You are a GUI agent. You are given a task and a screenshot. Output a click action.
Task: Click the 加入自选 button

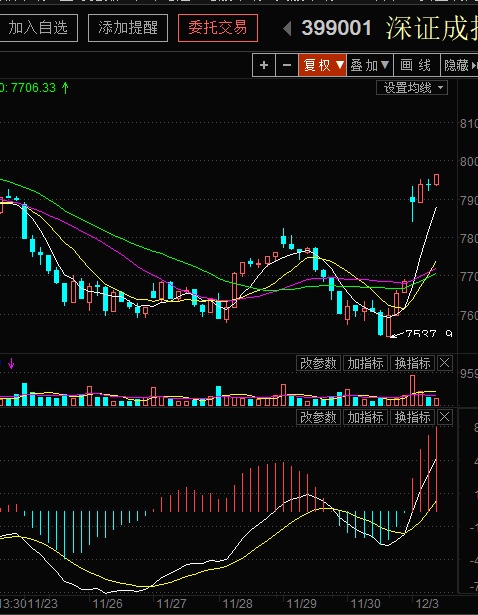tap(38, 28)
